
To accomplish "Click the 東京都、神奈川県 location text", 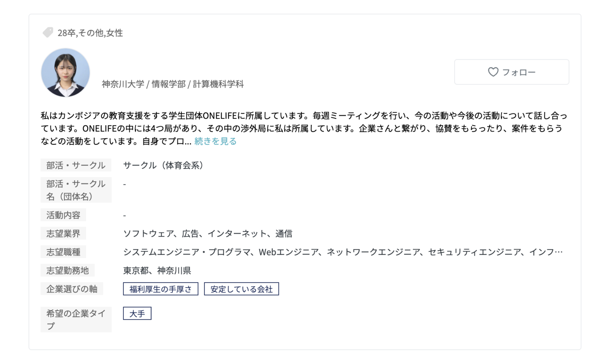I will pyautogui.click(x=157, y=271).
